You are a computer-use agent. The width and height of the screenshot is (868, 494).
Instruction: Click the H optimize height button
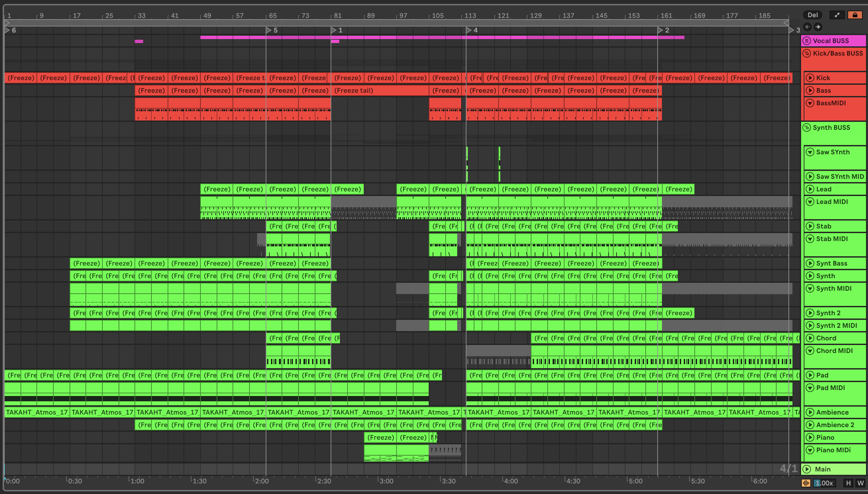[848, 483]
